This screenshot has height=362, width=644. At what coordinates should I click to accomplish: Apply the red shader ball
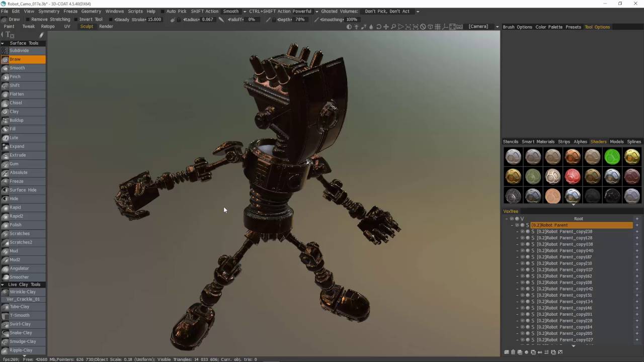coord(573,176)
